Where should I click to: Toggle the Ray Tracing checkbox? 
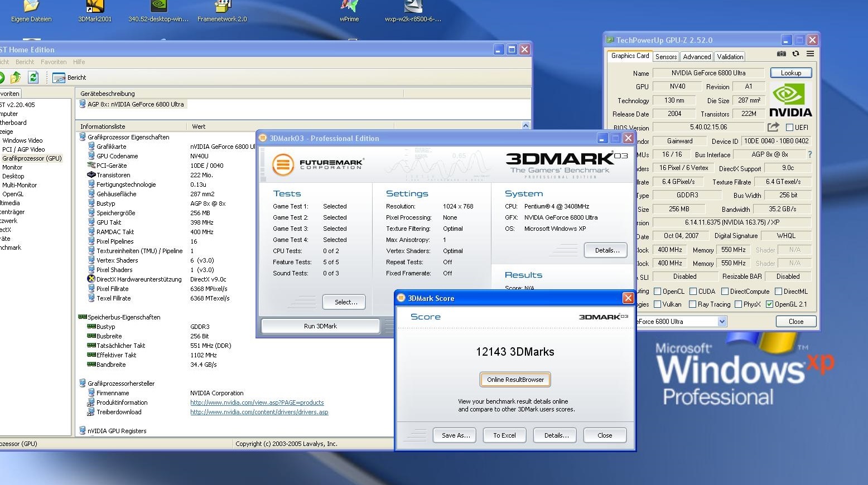692,304
